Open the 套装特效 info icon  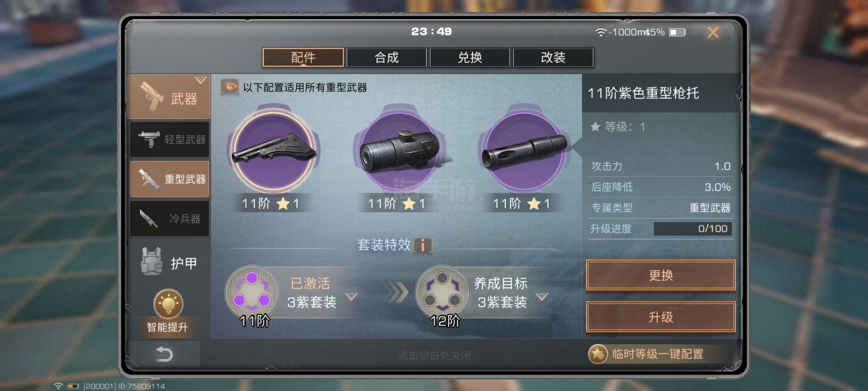click(422, 245)
